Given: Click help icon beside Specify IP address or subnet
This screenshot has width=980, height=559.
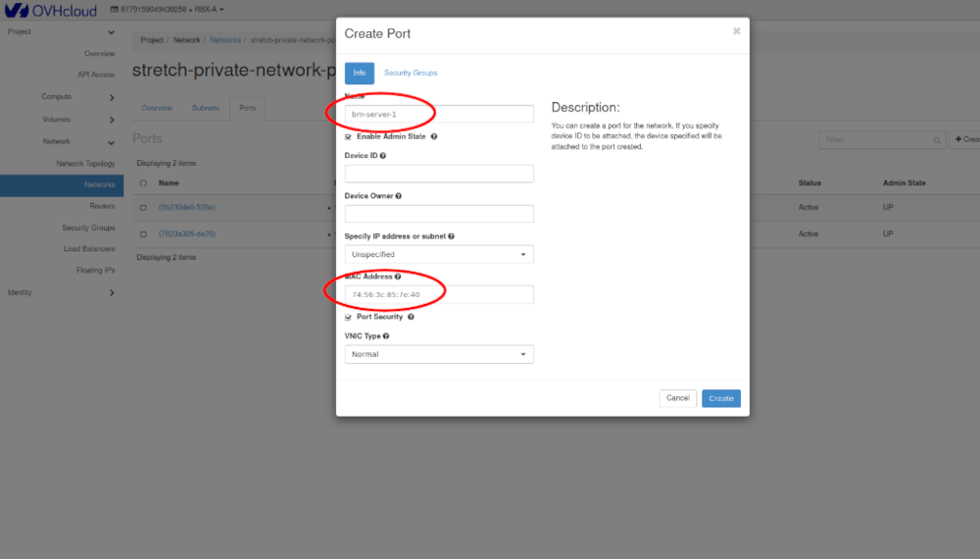Looking at the screenshot, I should (x=451, y=236).
